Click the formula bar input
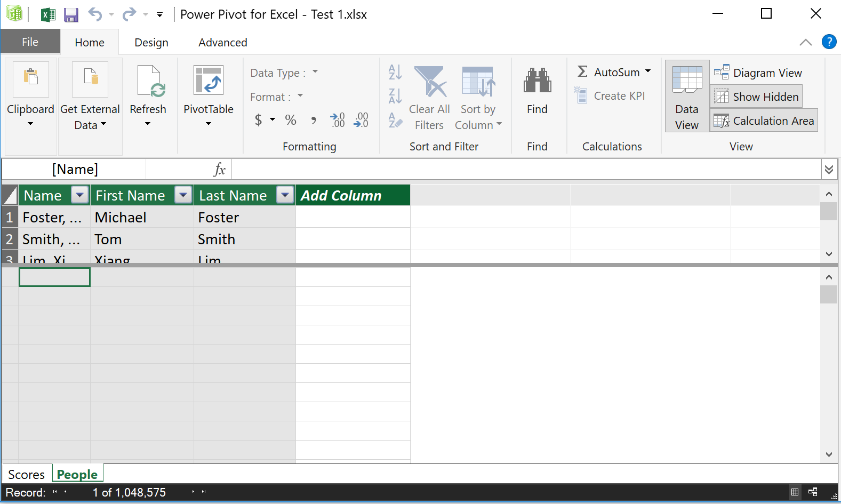Image resolution: width=841 pixels, height=504 pixels. pos(526,170)
